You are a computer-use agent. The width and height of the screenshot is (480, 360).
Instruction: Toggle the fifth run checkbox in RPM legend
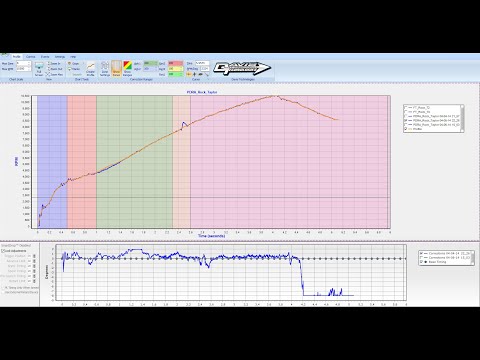(406, 124)
